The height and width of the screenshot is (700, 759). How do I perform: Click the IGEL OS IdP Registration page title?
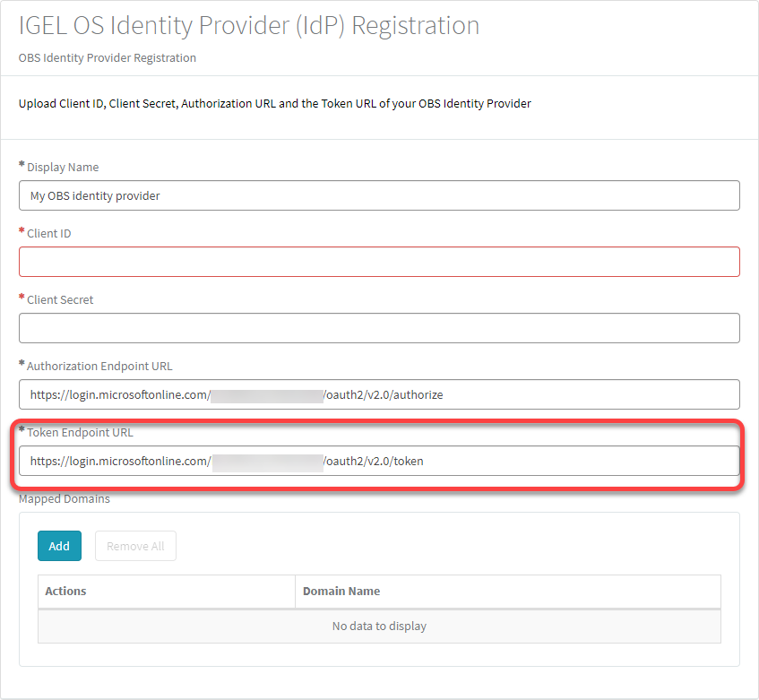coord(248,25)
